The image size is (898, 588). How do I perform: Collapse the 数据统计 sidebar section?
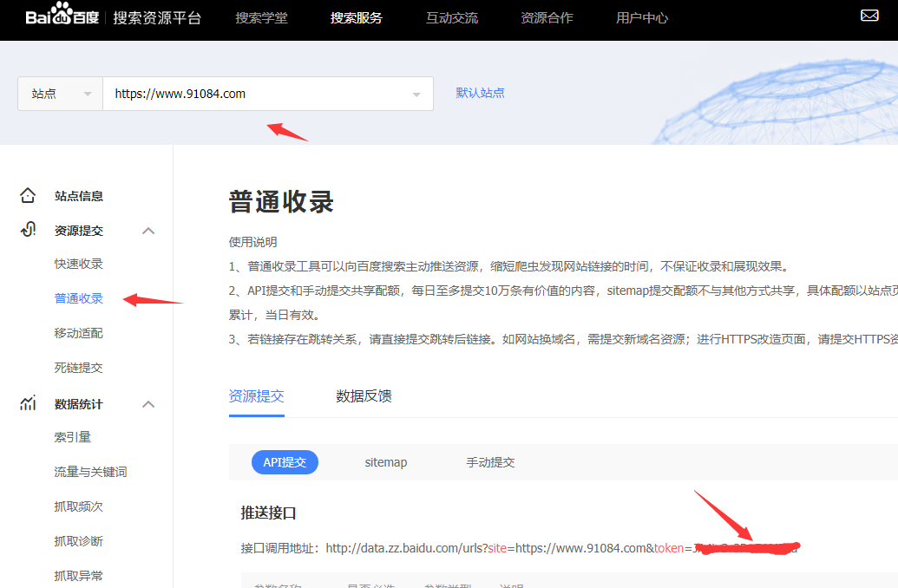[x=148, y=404]
